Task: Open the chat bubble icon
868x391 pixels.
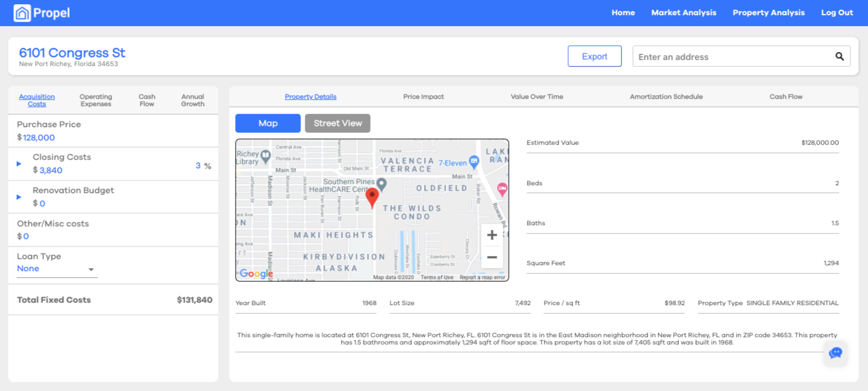Action: click(x=835, y=353)
